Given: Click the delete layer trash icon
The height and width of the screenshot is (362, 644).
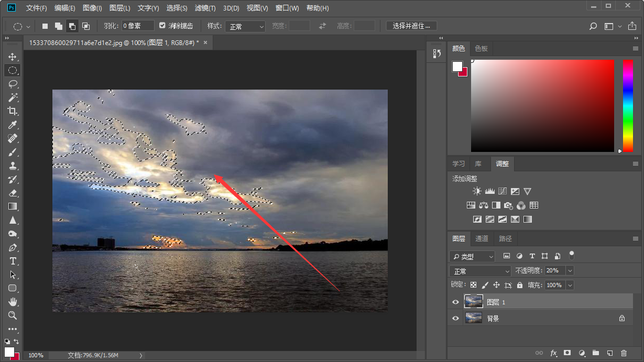Looking at the screenshot, I should [624, 354].
